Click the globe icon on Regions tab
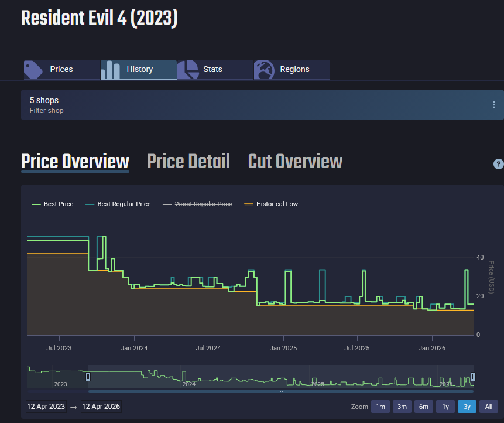The image size is (504, 423). 264,70
